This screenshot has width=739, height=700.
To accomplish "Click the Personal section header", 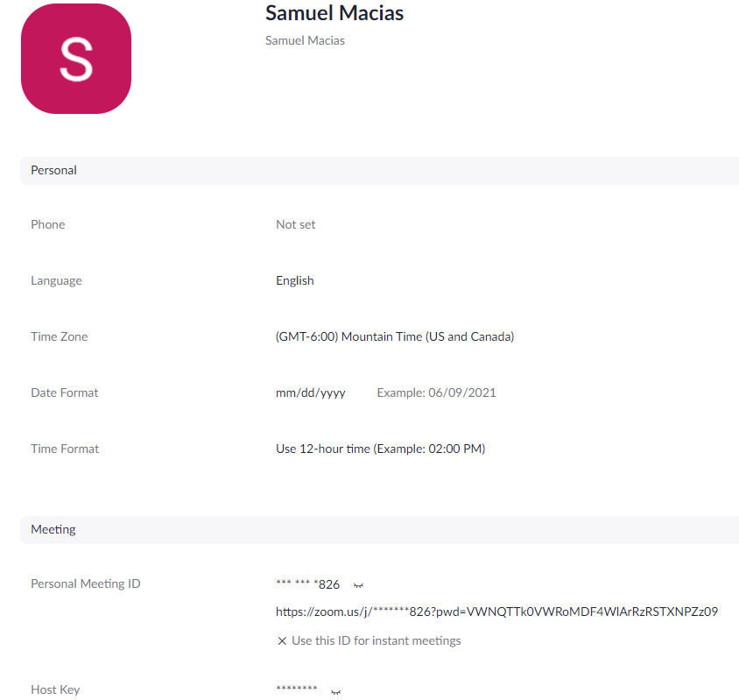I will coord(54,170).
